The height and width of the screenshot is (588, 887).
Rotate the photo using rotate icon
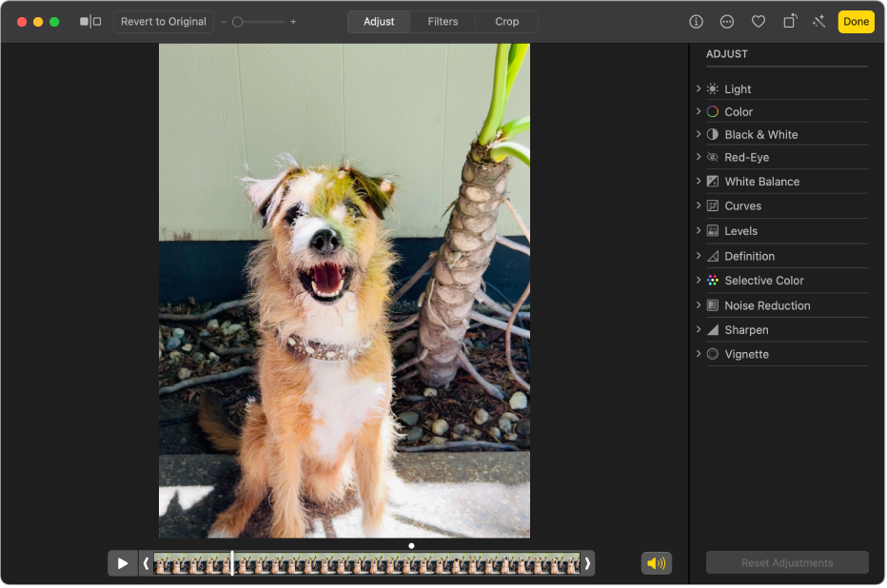[789, 22]
